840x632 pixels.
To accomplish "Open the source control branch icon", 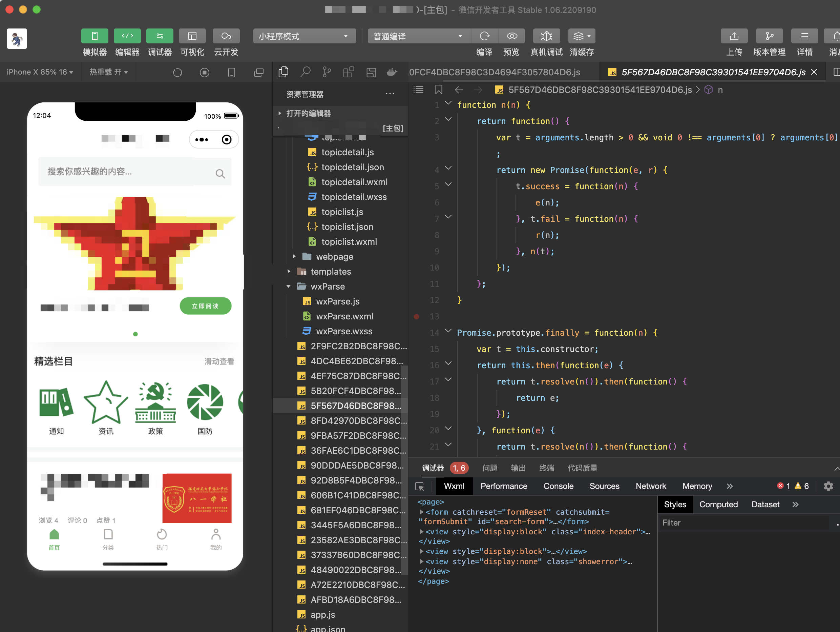I will pos(327,72).
